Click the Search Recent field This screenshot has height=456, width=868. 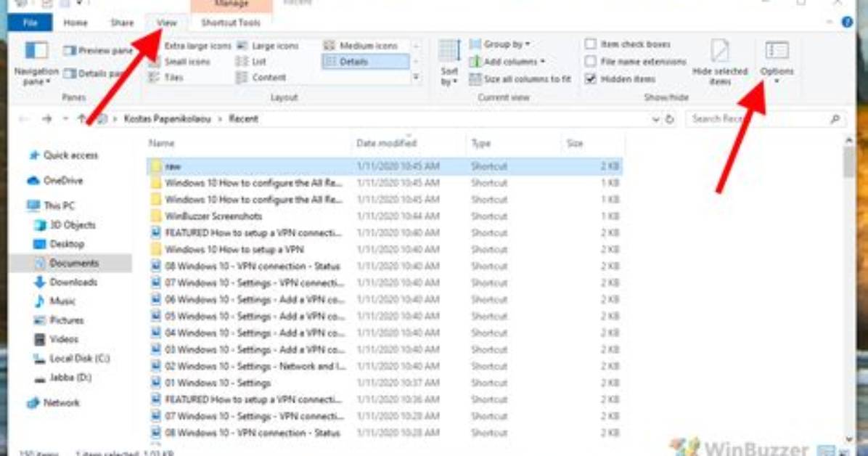[x=766, y=118]
